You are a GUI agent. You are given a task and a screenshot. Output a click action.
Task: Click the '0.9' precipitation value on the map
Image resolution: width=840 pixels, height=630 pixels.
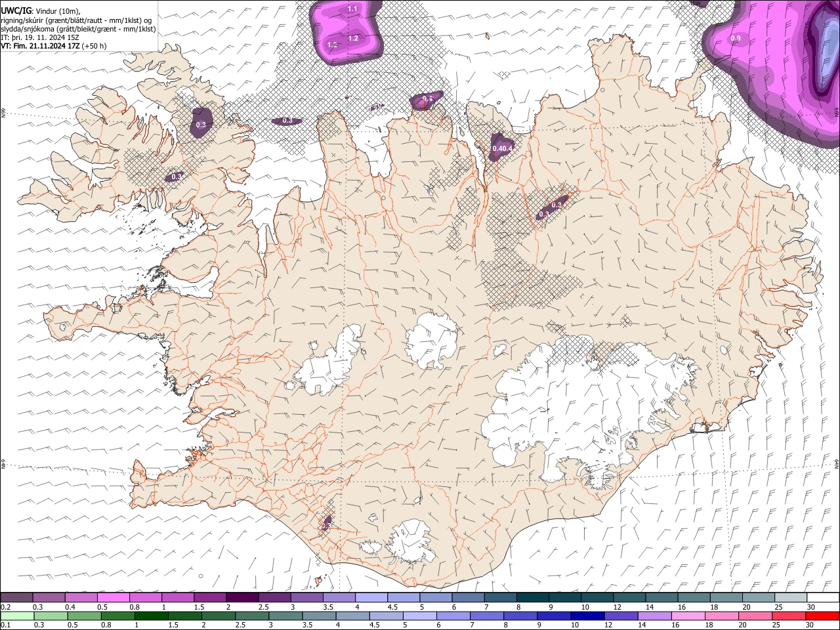click(736, 39)
